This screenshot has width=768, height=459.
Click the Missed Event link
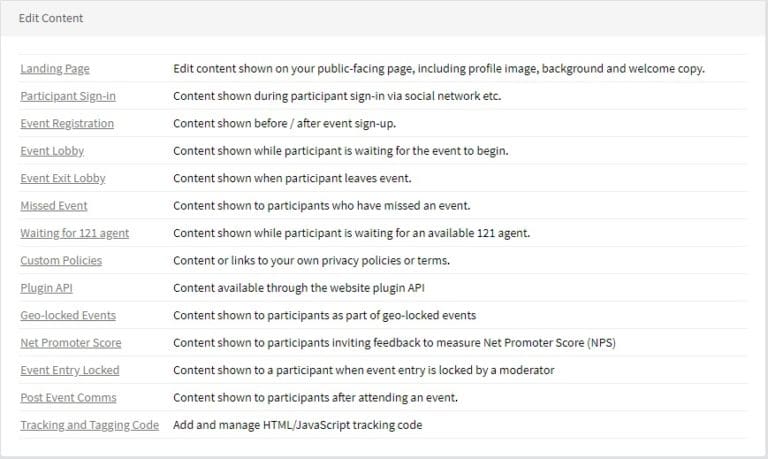point(54,206)
